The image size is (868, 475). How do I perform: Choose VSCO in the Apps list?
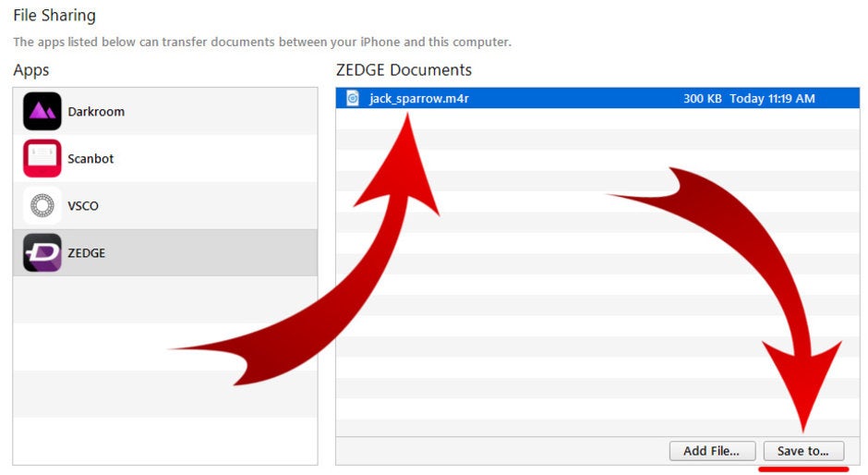(165, 205)
